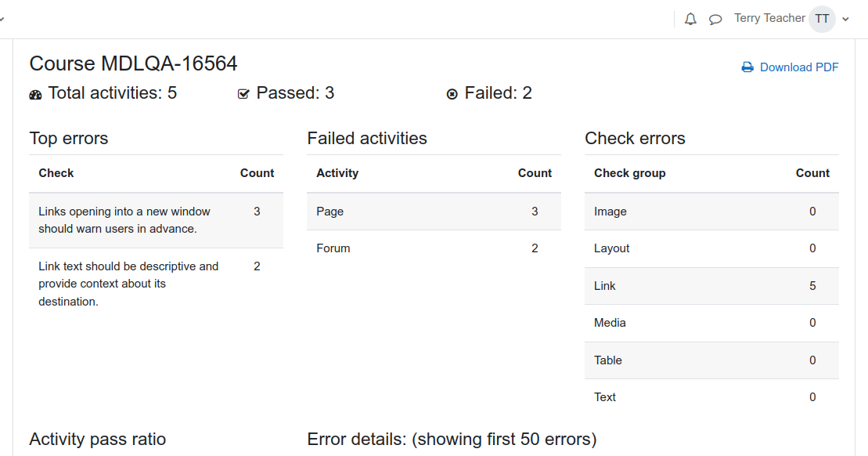Select the Page row in Failed activities
The height and width of the screenshot is (456, 868).
[434, 212]
